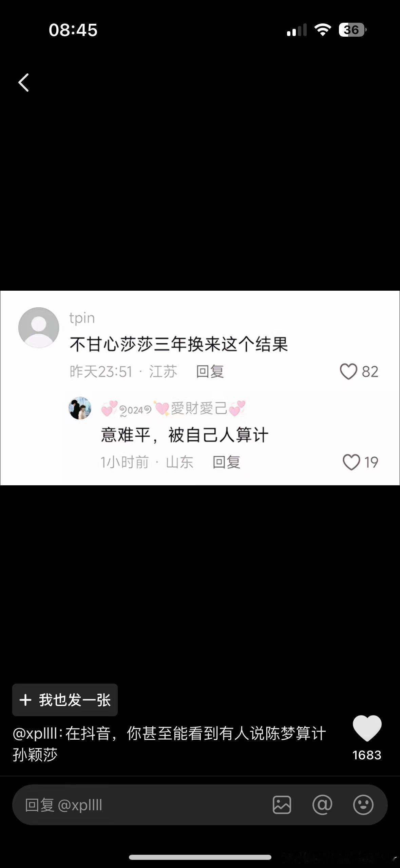Tap the tpin username

[82, 318]
